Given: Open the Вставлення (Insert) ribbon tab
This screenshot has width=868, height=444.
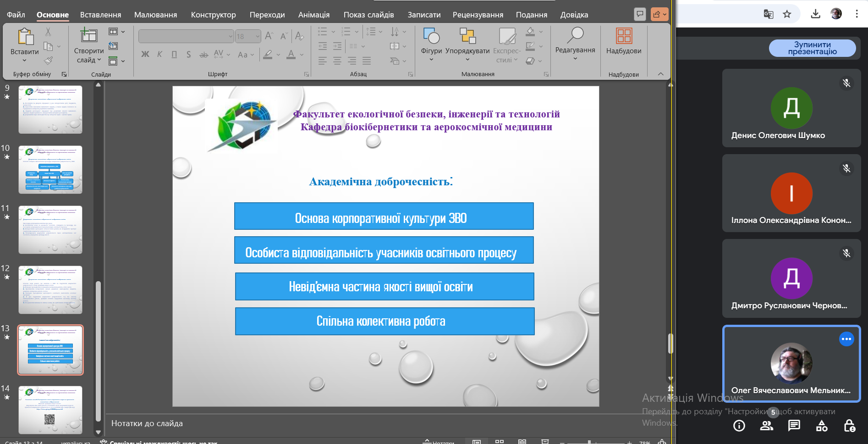Looking at the screenshot, I should [100, 15].
